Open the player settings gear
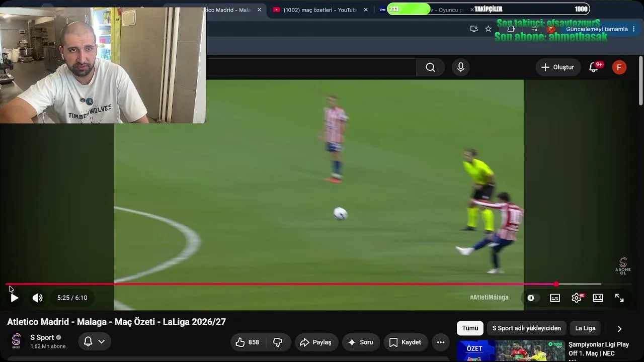The height and width of the screenshot is (362, 644). click(577, 298)
